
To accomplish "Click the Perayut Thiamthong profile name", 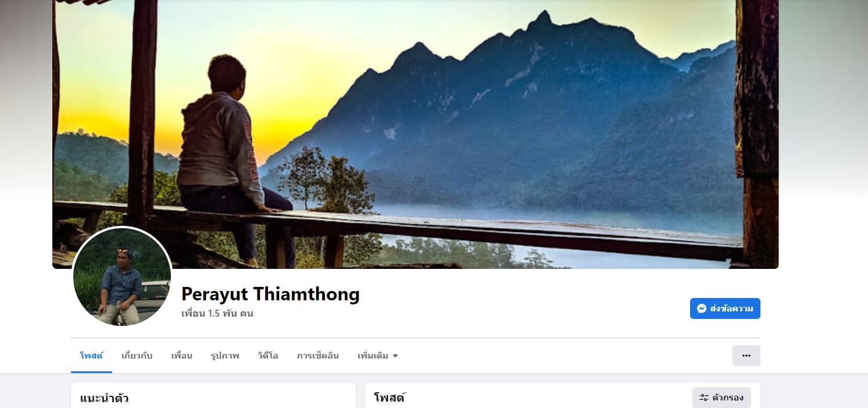I will pos(270,294).
